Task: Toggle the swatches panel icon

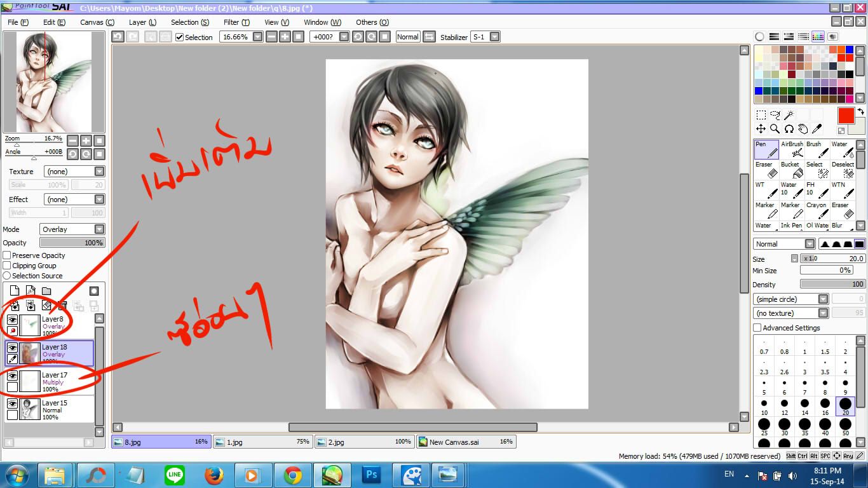Action: [x=818, y=37]
